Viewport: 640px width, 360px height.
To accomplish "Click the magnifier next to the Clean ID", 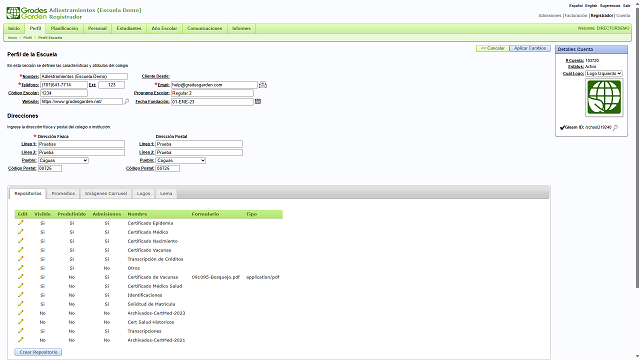I will [616, 128].
